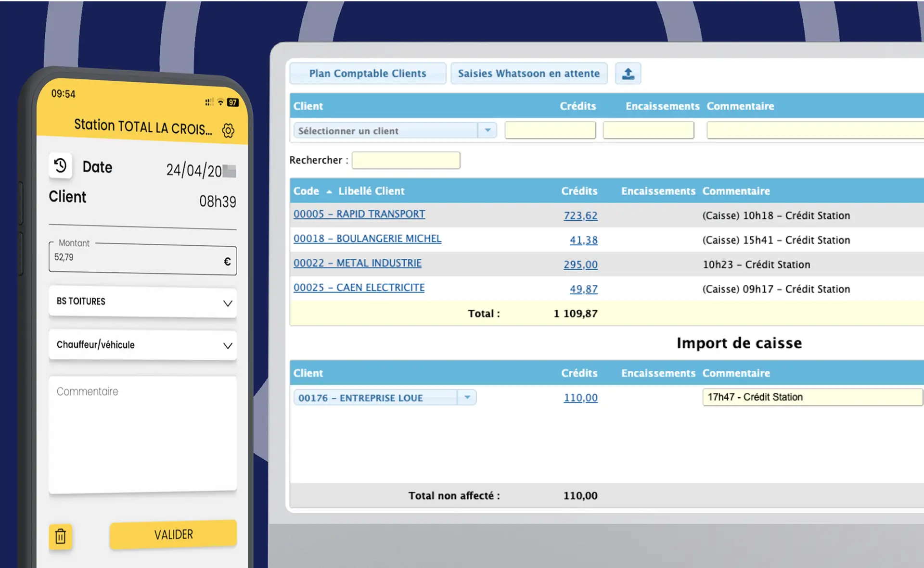Click the (Caisse) 15h41 – Crédit Station comment
Screen dimensions: 924x568
776,240
